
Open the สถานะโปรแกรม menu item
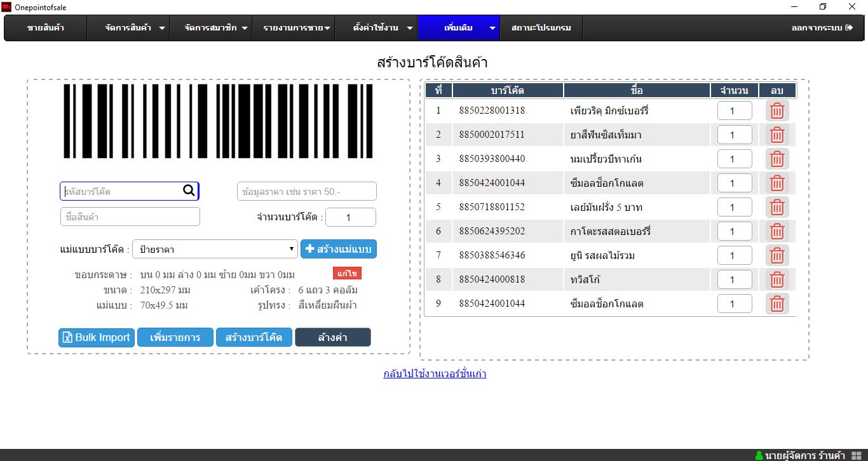pyautogui.click(x=541, y=28)
